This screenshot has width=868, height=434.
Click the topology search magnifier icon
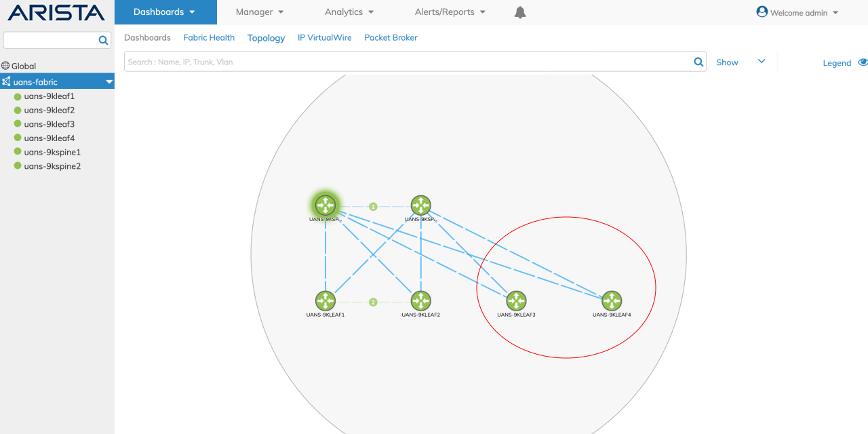click(698, 62)
